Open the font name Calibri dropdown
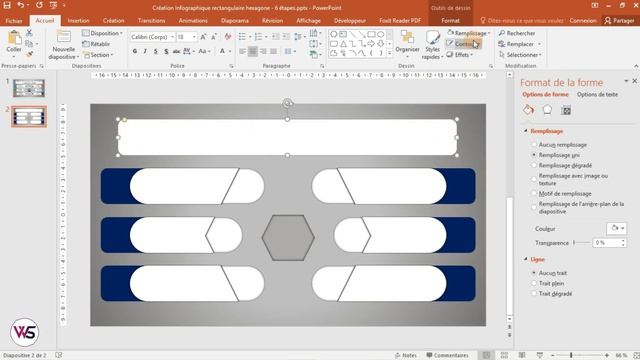 click(172, 37)
